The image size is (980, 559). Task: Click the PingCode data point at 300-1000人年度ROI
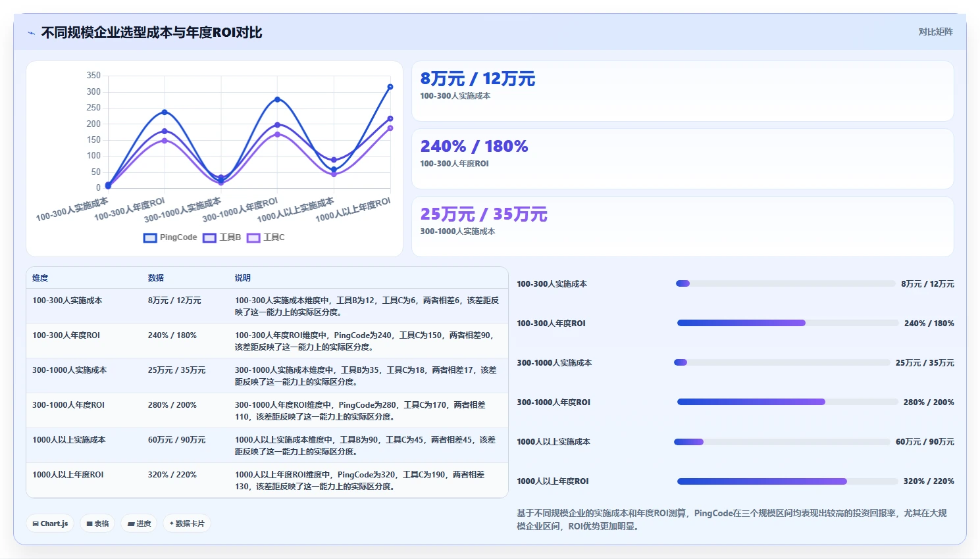point(277,99)
